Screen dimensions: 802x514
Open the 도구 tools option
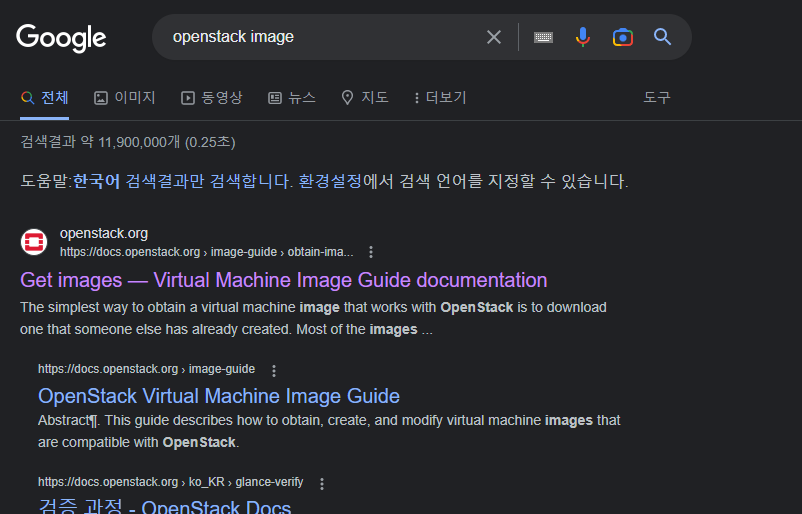tap(657, 97)
